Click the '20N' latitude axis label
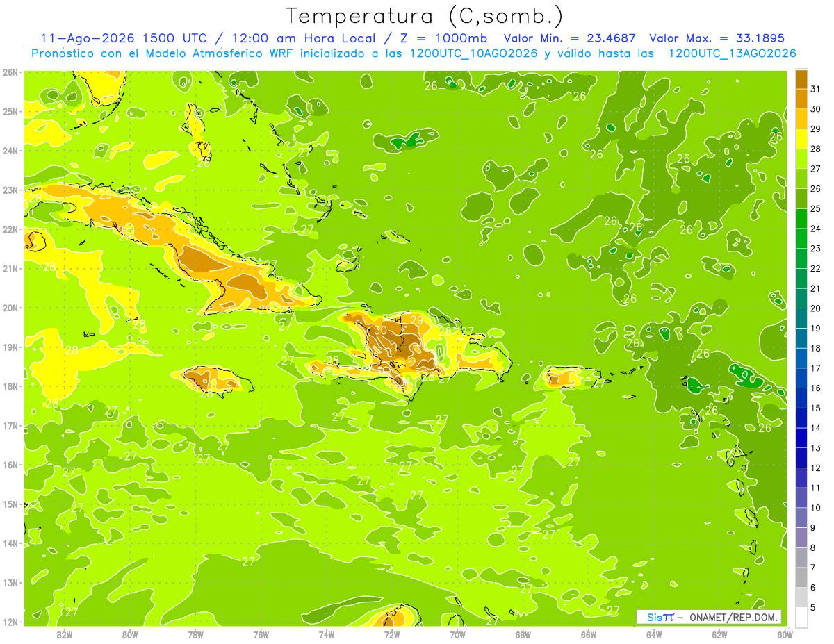Screen dimensions: 834x644 point(10,308)
